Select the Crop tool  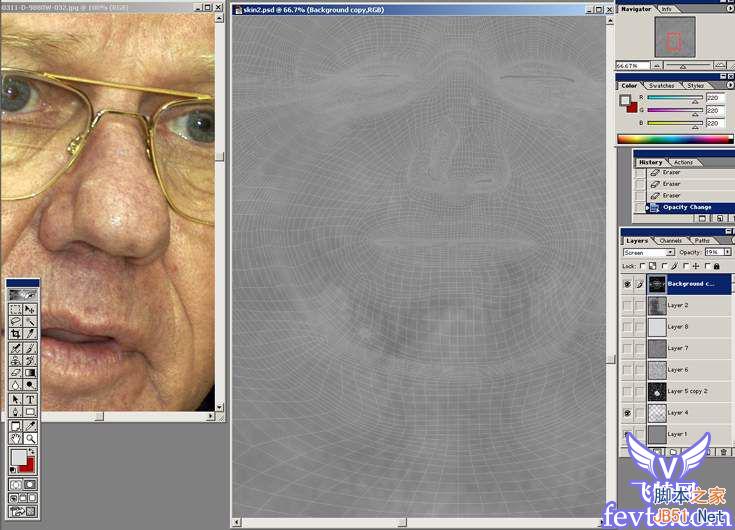click(x=16, y=334)
